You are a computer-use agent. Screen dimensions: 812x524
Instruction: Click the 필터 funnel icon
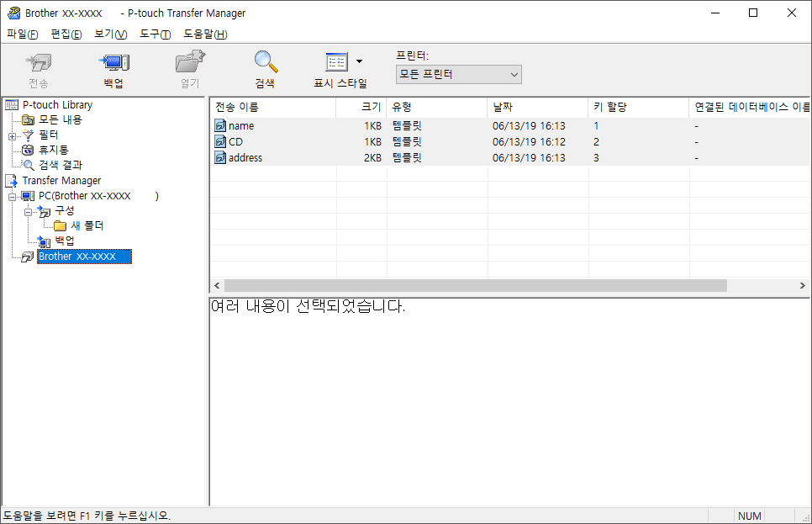click(x=28, y=135)
